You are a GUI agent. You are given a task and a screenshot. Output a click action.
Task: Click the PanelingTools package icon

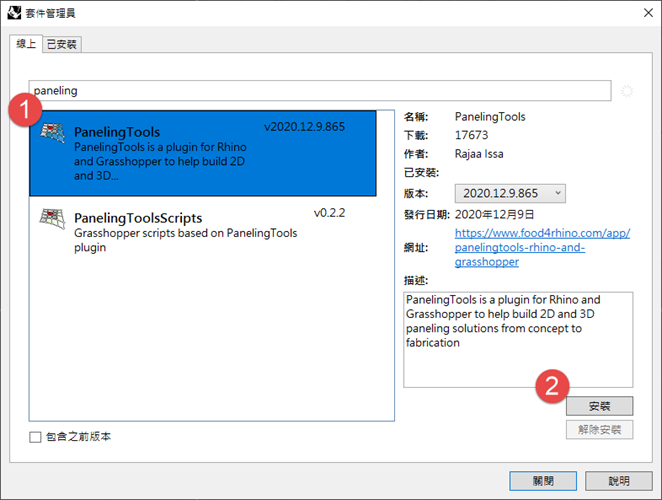coord(52,133)
